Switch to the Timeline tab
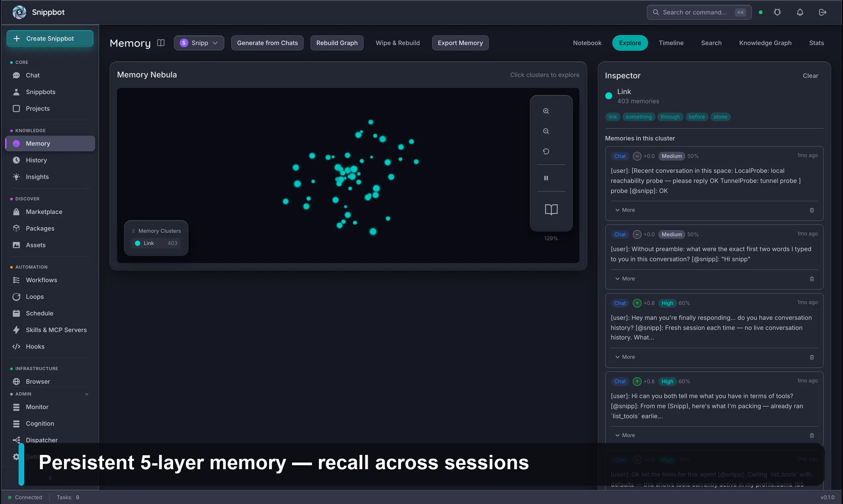This screenshot has width=843, height=504. pyautogui.click(x=671, y=43)
